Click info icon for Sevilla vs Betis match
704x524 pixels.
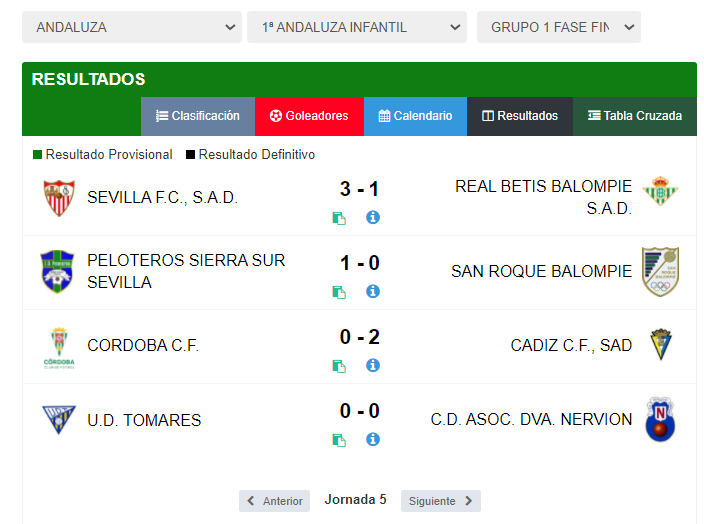pyautogui.click(x=373, y=217)
